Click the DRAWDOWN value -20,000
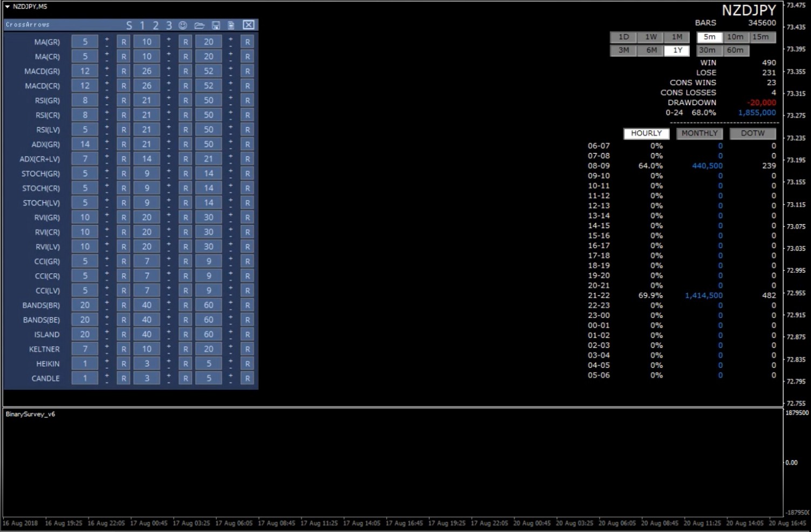 coord(761,102)
